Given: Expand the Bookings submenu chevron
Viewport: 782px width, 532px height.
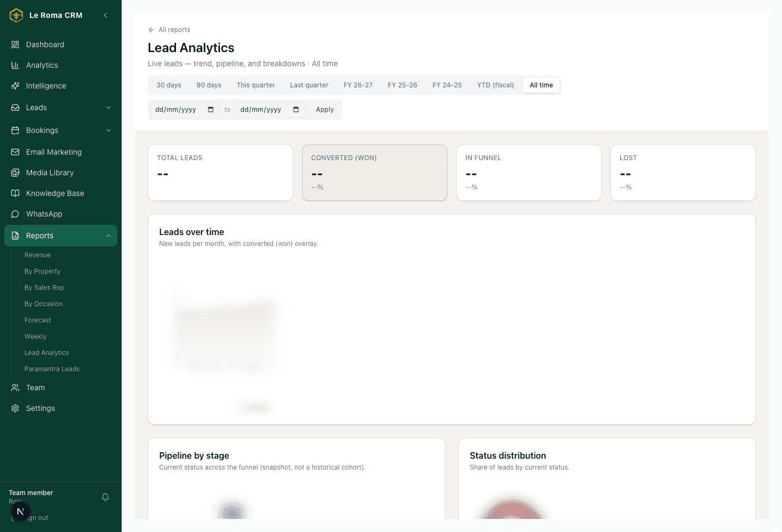Looking at the screenshot, I should coord(109,130).
